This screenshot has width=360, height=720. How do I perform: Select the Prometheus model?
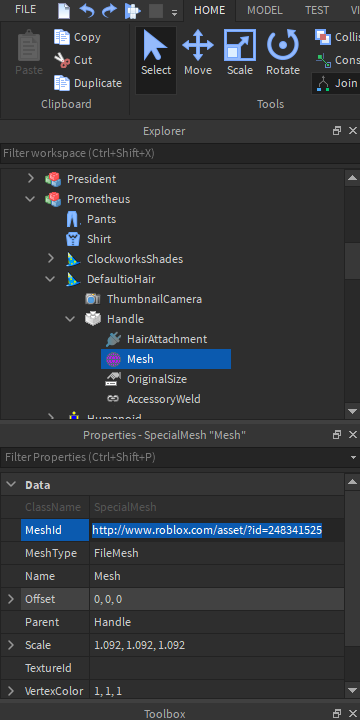pyautogui.click(x=98, y=199)
